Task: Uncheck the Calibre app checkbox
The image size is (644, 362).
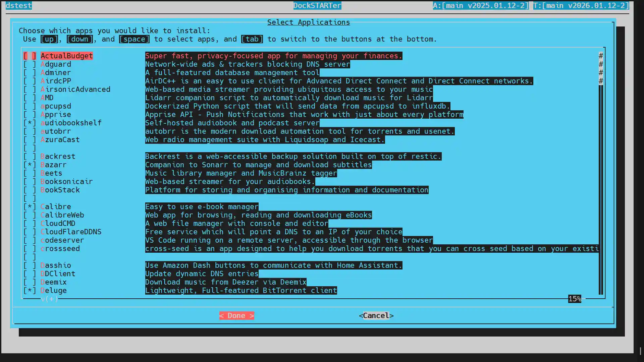Action: (x=30, y=207)
